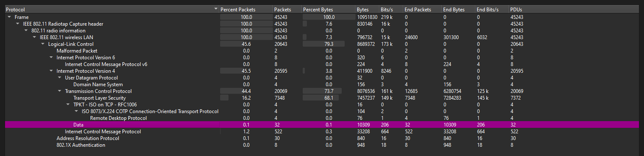Image resolution: width=644 pixels, height=156 pixels.
Task: Click the end bytes value 7284283
Action: [x=452, y=98]
